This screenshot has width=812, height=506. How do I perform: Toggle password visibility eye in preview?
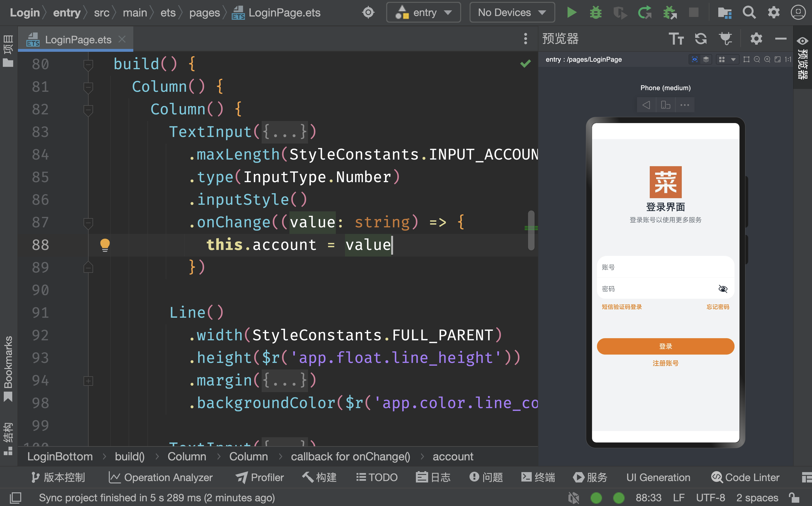723,289
